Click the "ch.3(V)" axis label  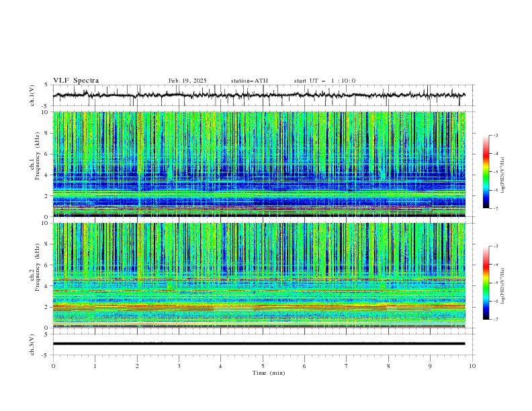(x=32, y=345)
